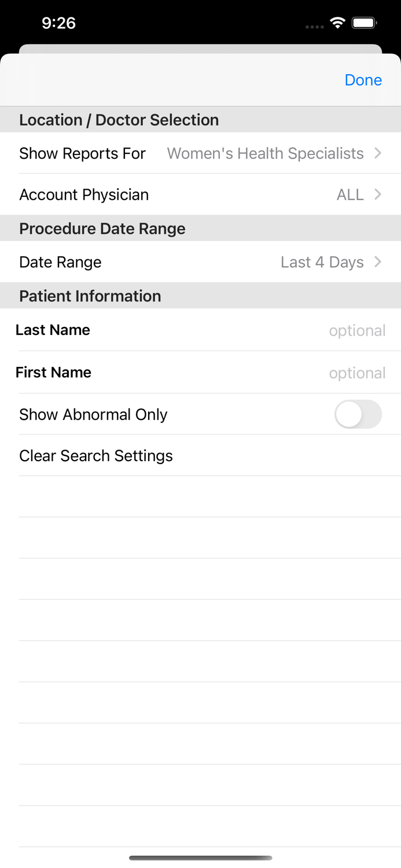Toggle Show Abnormal Only on
The height and width of the screenshot is (868, 401).
358,414
